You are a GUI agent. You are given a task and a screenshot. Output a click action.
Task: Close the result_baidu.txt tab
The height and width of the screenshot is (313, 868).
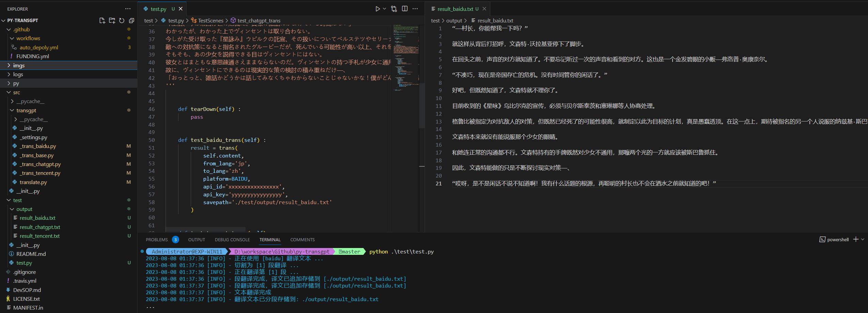(x=484, y=9)
